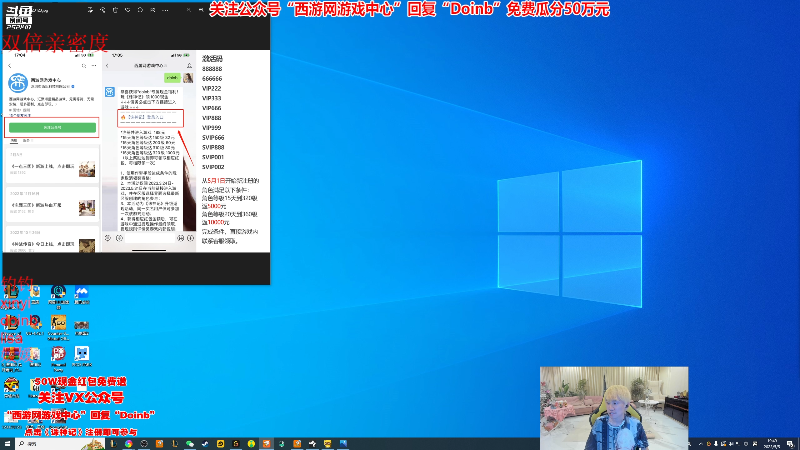Open the yellow spiral taskbar icon
Viewport: 800px width, 450px height.
coord(220,444)
